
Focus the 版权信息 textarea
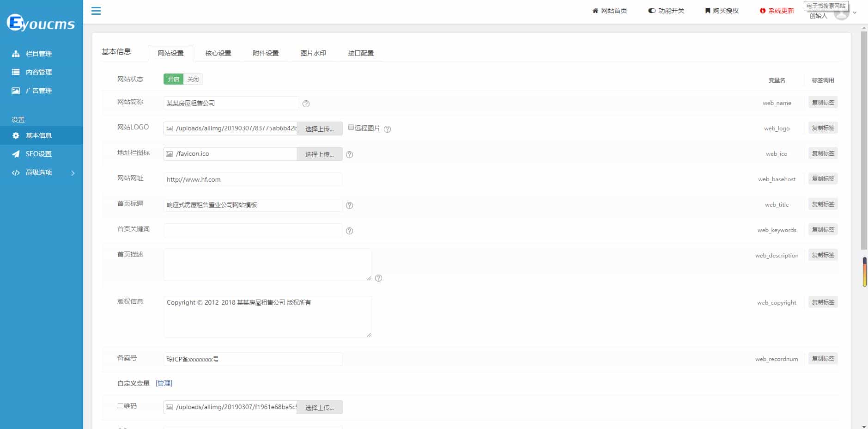267,317
